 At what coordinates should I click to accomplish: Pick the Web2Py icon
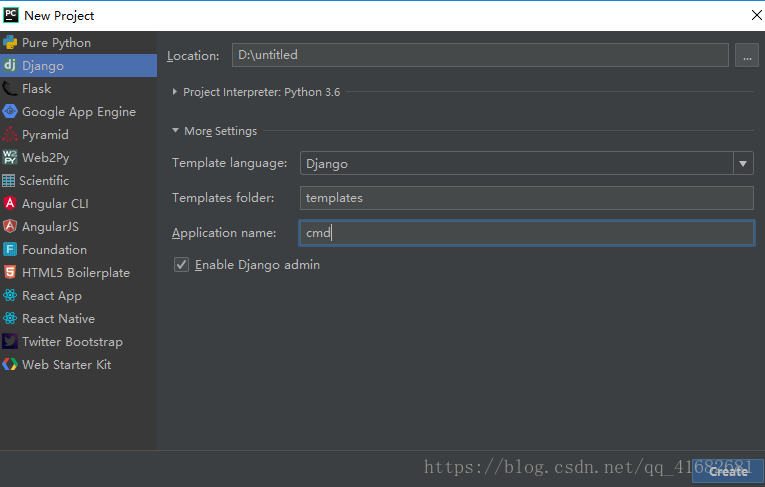click(10, 157)
